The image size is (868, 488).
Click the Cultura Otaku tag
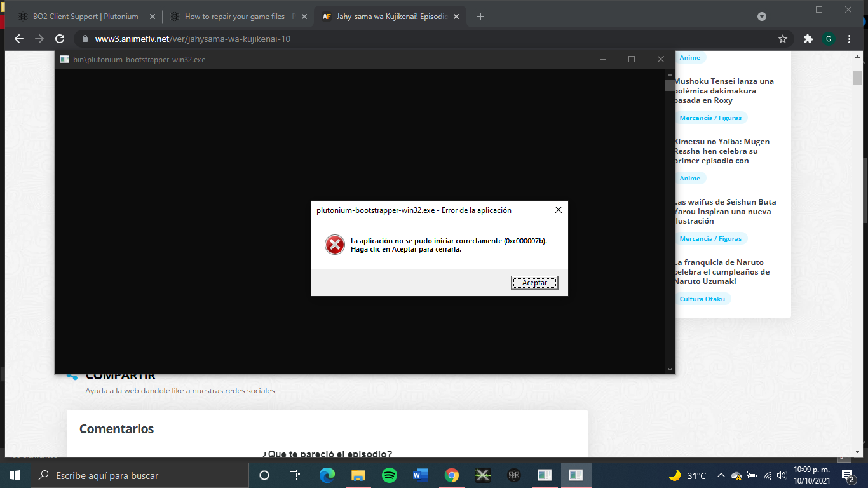(x=702, y=299)
